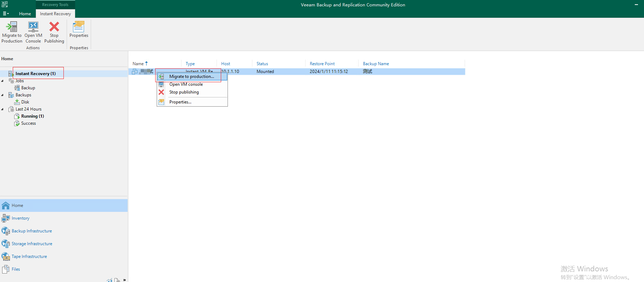Click the Backups node icon
The width and height of the screenshot is (644, 282).
pyautogui.click(x=11, y=95)
